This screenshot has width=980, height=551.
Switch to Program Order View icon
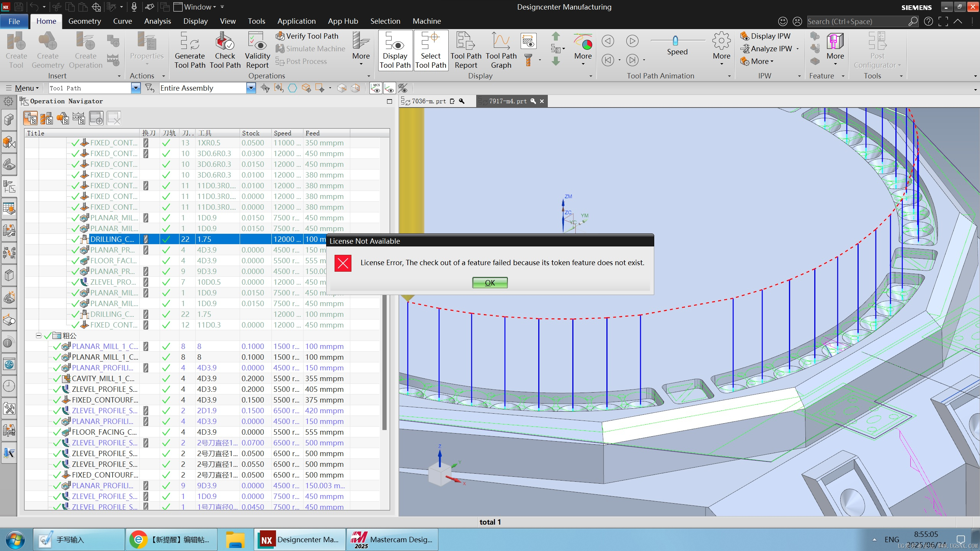[30, 118]
